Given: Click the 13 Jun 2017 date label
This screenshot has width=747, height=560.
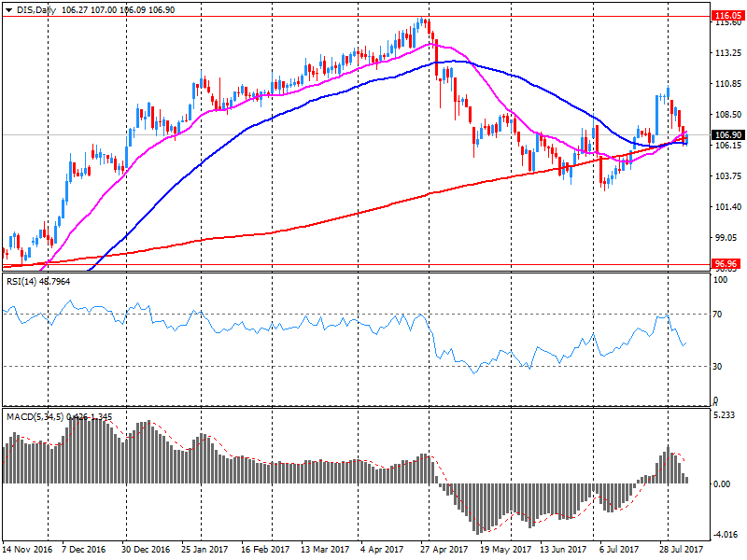Looking at the screenshot, I should (x=564, y=550).
